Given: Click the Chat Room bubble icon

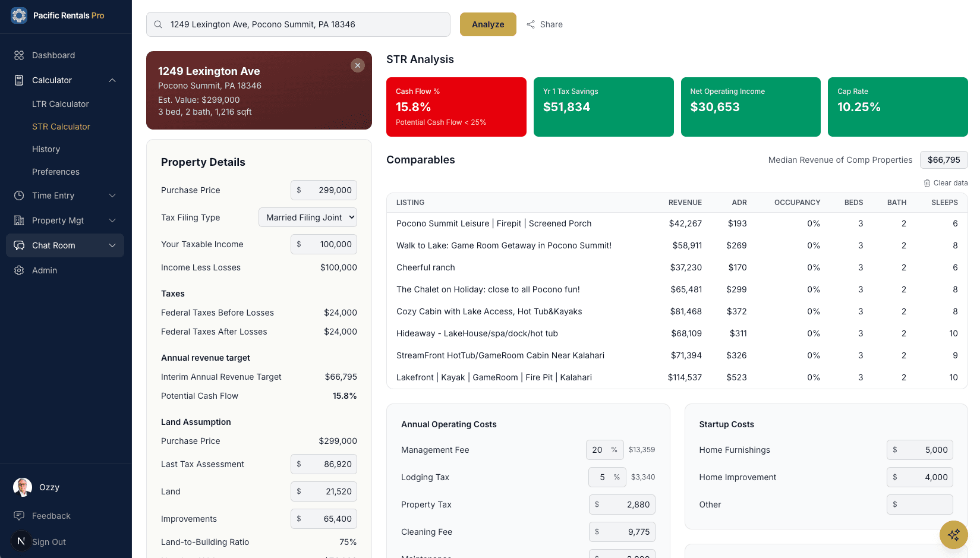Looking at the screenshot, I should click(19, 245).
